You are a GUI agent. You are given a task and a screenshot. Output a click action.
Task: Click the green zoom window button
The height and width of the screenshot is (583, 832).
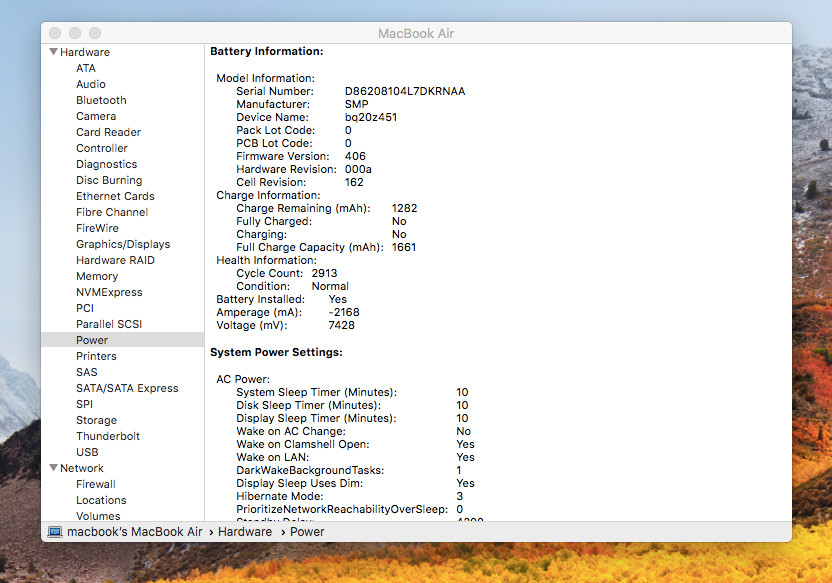click(94, 34)
